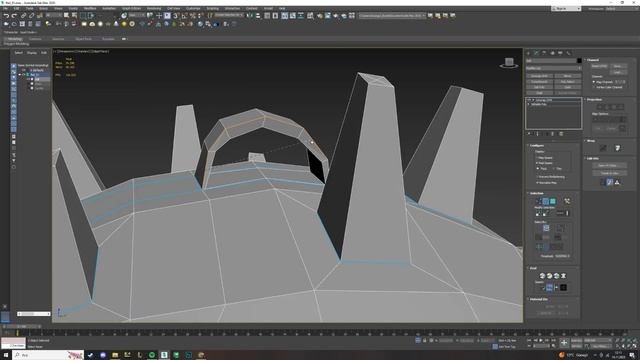Screen dimensions: 640x360
Task: Collapse the Projection rollout
Action: pos(593,99)
